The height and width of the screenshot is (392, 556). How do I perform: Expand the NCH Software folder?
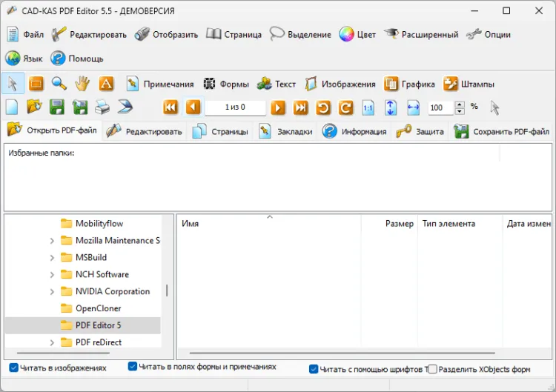(x=52, y=275)
